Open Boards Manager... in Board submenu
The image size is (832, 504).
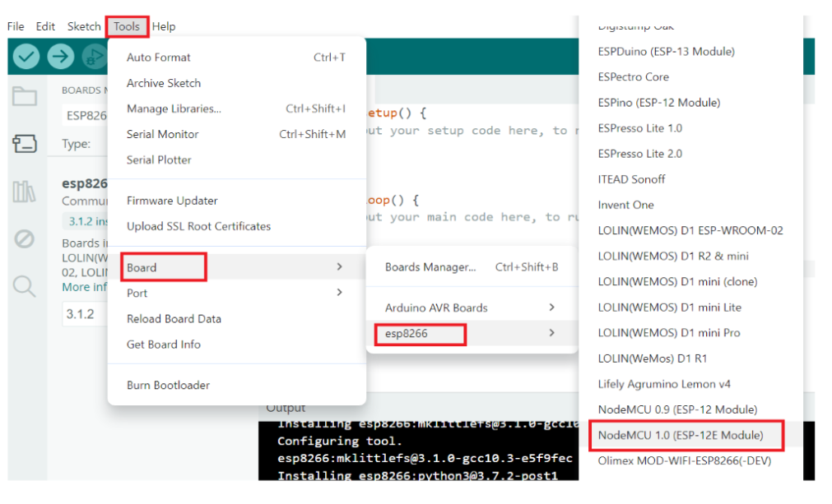click(472, 267)
